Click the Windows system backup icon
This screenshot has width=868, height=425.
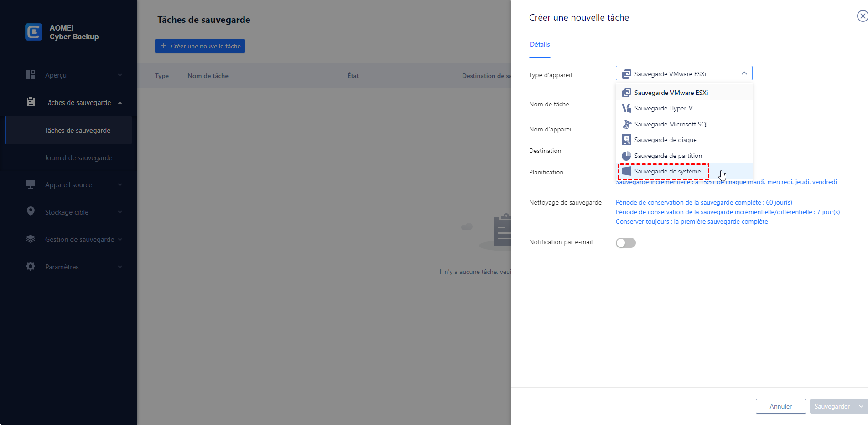coord(627,171)
